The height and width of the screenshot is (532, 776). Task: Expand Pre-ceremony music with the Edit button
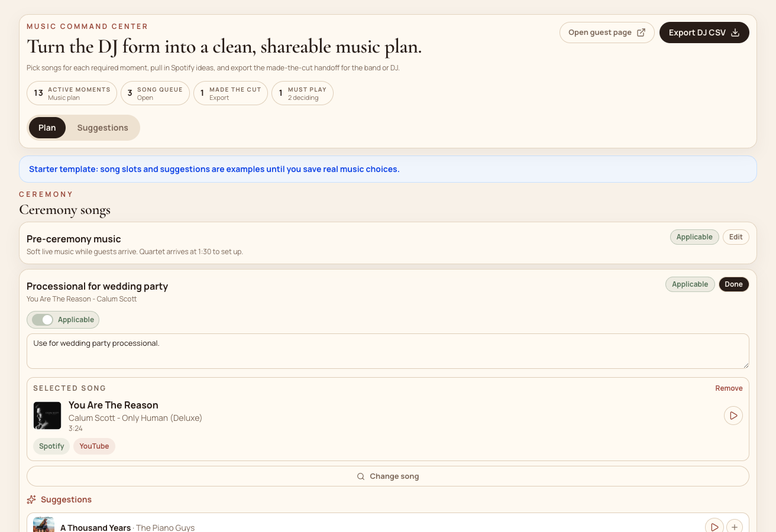pos(736,237)
